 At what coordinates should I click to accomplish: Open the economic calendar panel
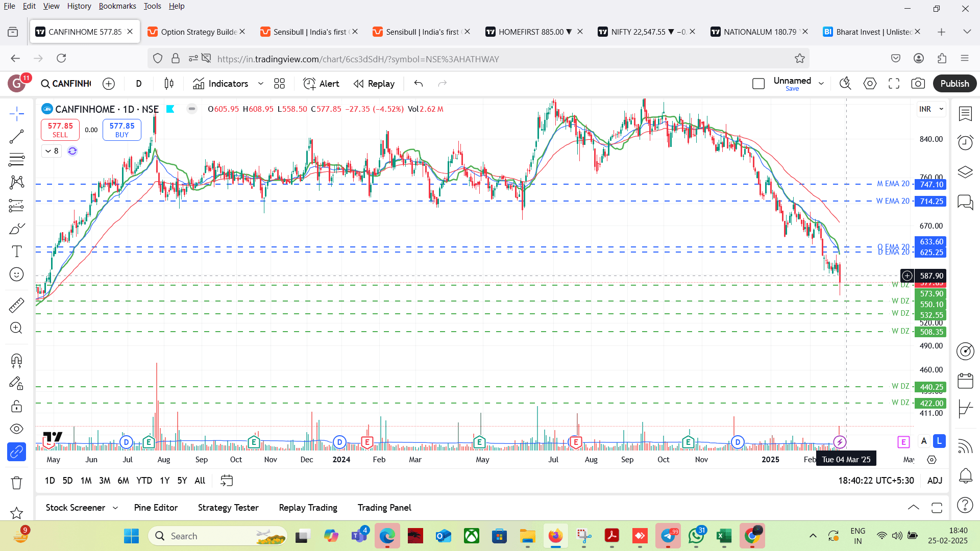pos(965,381)
